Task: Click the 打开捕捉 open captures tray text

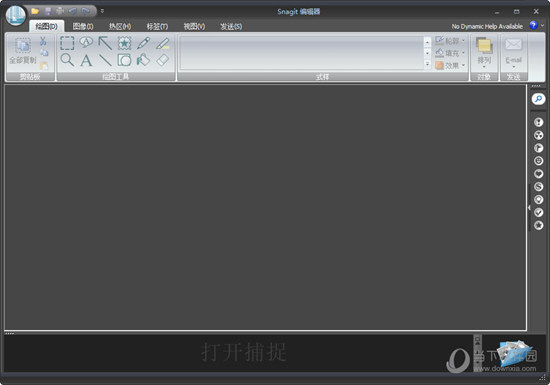Action: point(244,352)
